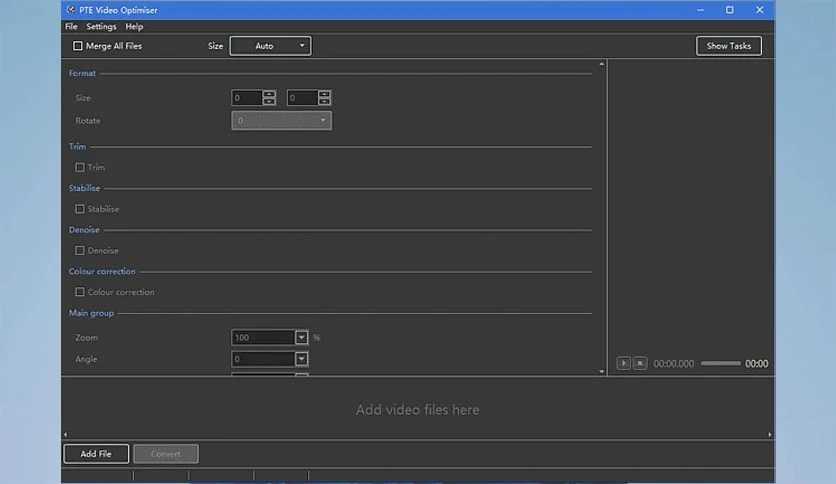Close the PTE Video Optimiser window
Screen dimensions: 836x484
pos(760,10)
